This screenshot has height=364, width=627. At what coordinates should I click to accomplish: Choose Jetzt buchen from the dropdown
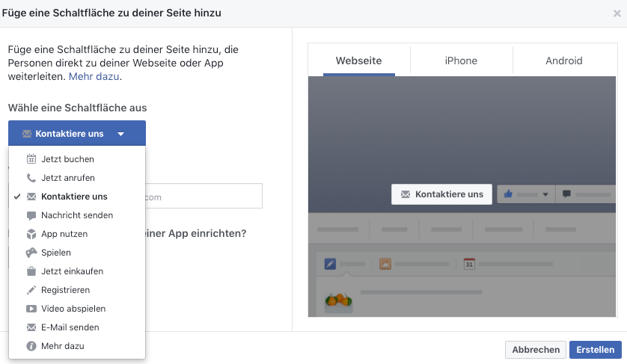tap(77, 159)
